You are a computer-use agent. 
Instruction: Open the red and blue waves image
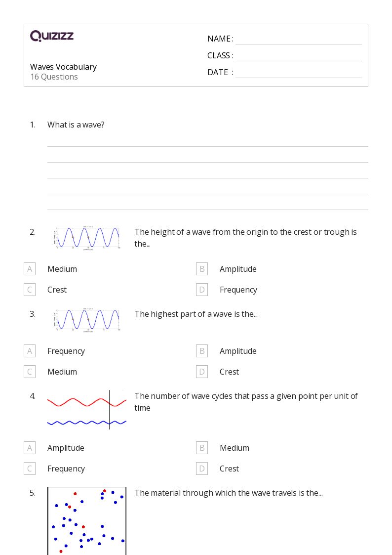pos(87,410)
